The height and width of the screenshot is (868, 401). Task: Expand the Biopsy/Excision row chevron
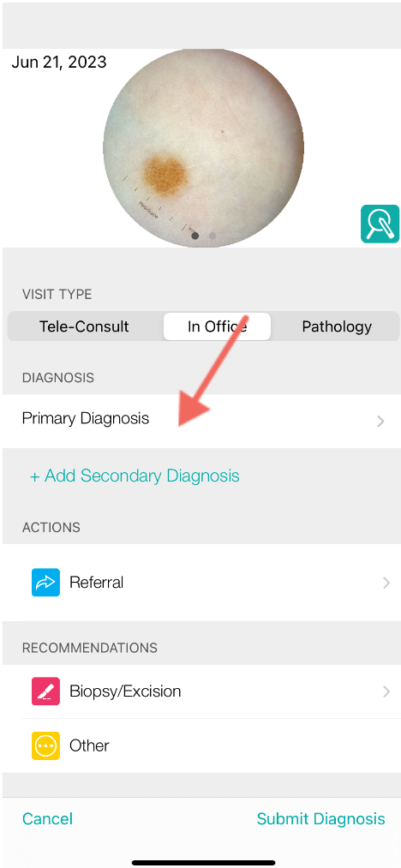(386, 691)
